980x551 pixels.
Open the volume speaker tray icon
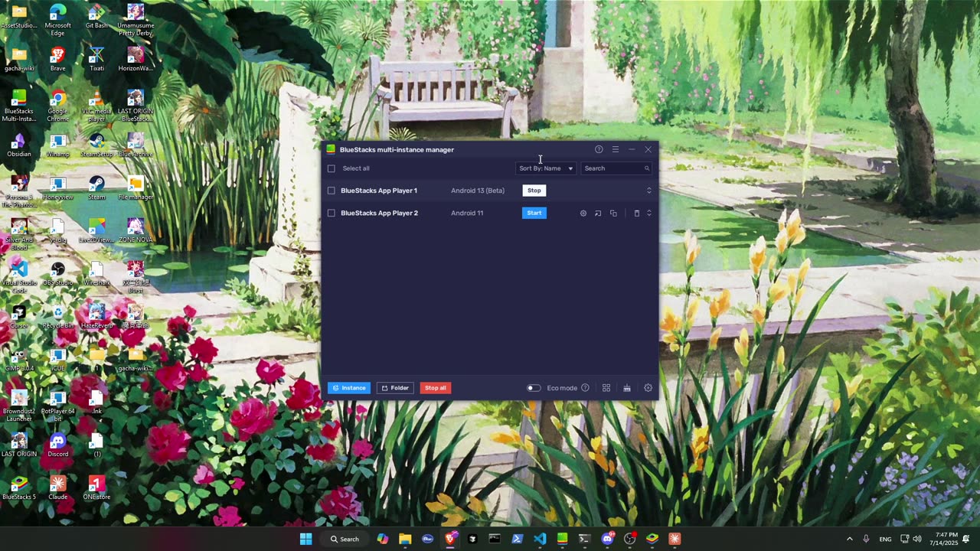(917, 539)
